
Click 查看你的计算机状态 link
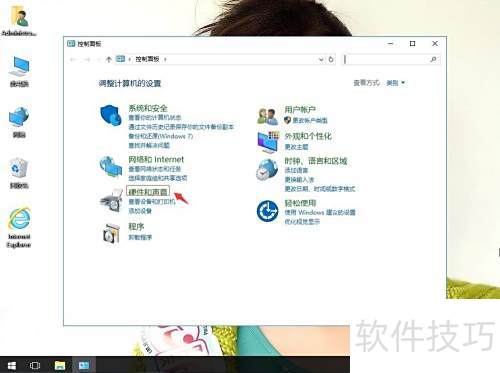[155, 118]
